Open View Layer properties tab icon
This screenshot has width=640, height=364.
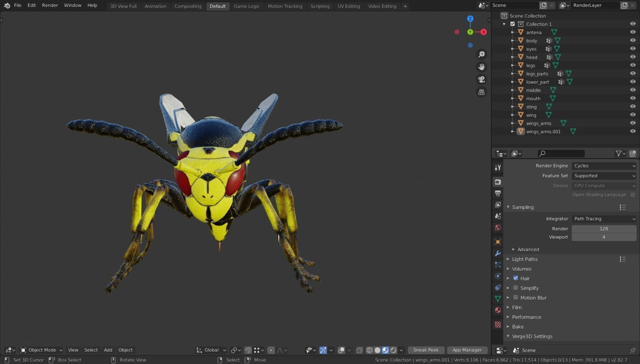pyautogui.click(x=498, y=205)
